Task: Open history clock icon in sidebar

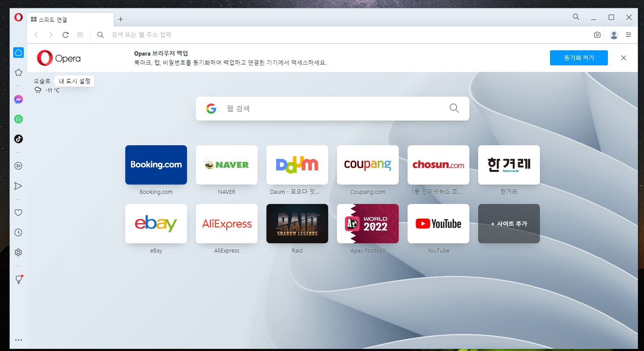Action: (x=18, y=233)
